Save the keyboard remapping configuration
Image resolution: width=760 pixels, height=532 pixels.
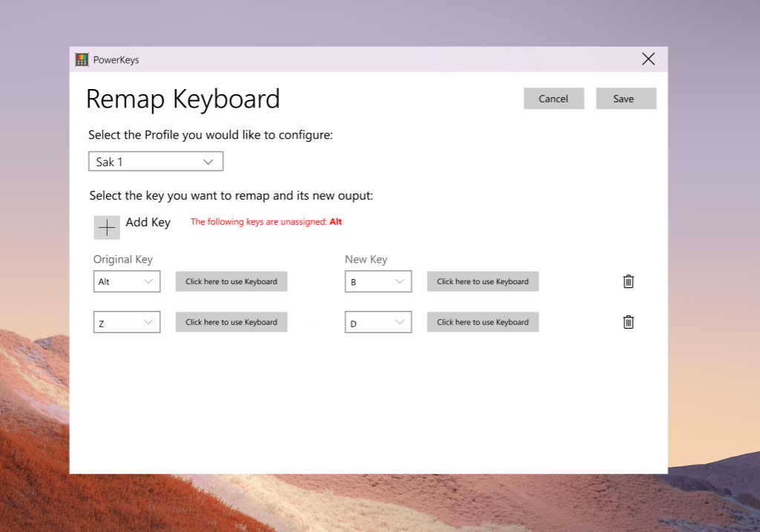pos(626,98)
